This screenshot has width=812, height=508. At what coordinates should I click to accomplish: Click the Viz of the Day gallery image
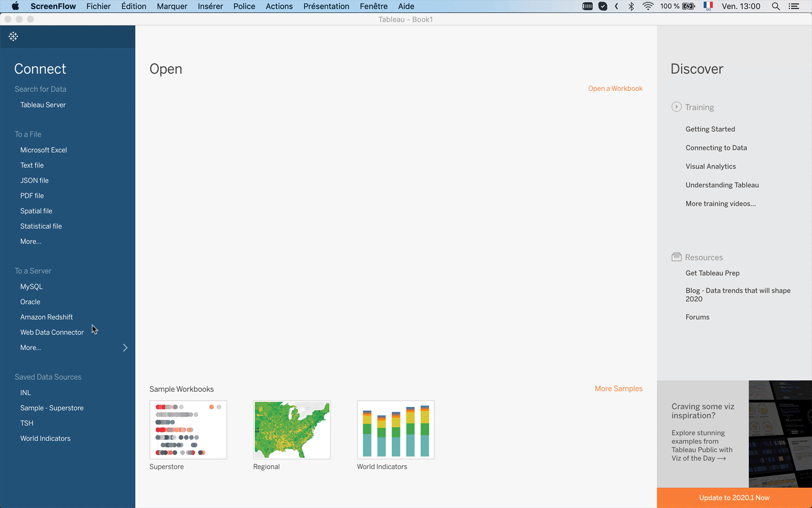click(780, 434)
